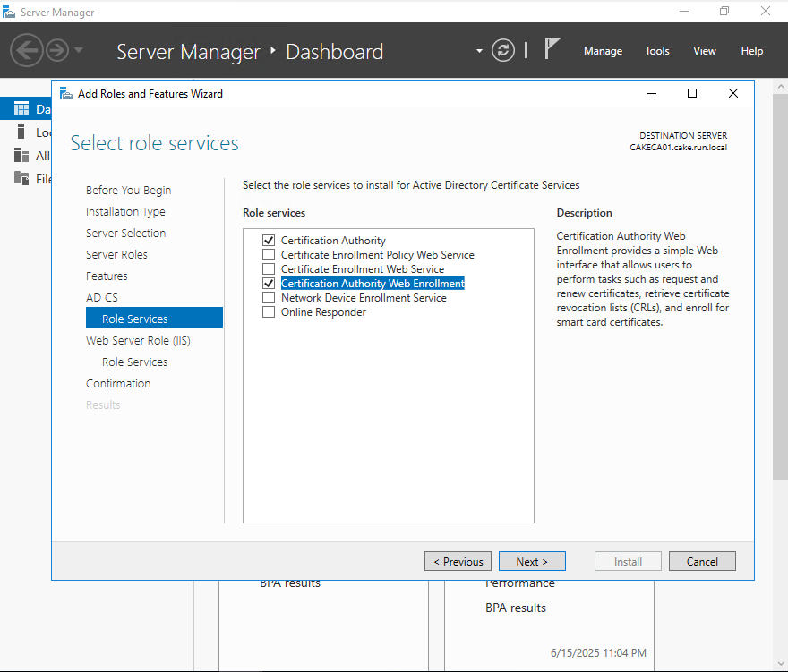Screen dimensions: 788x672
Task: Click the Refresh icon in Server Manager header
Action: pos(503,50)
